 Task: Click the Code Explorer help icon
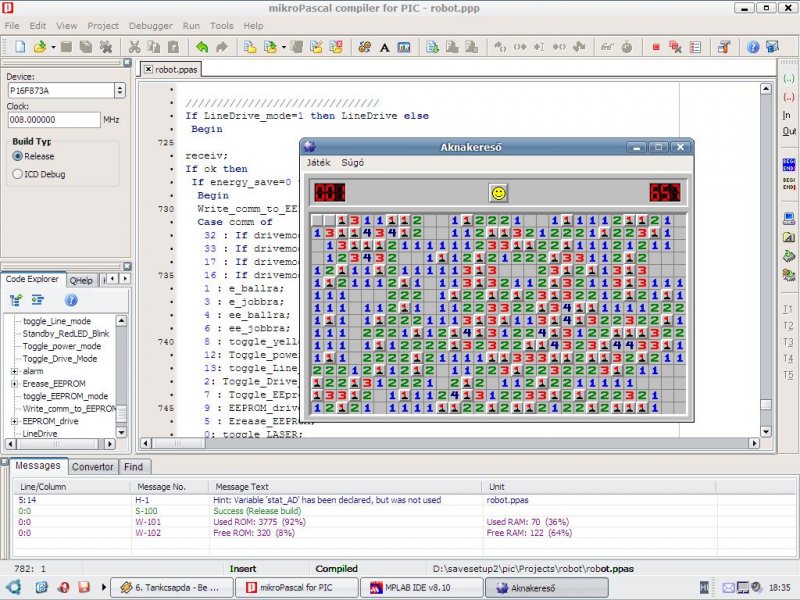(71, 300)
